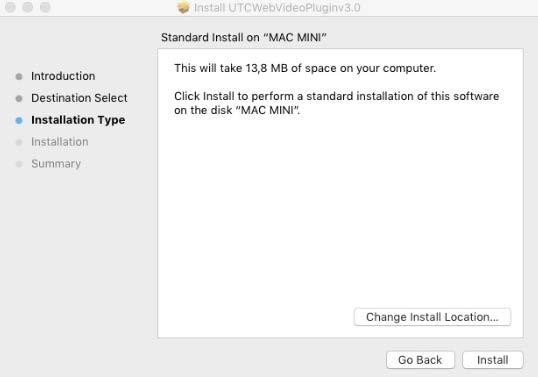The width and height of the screenshot is (538, 377).
Task: Click the package icon in title bar
Action: point(183,7)
